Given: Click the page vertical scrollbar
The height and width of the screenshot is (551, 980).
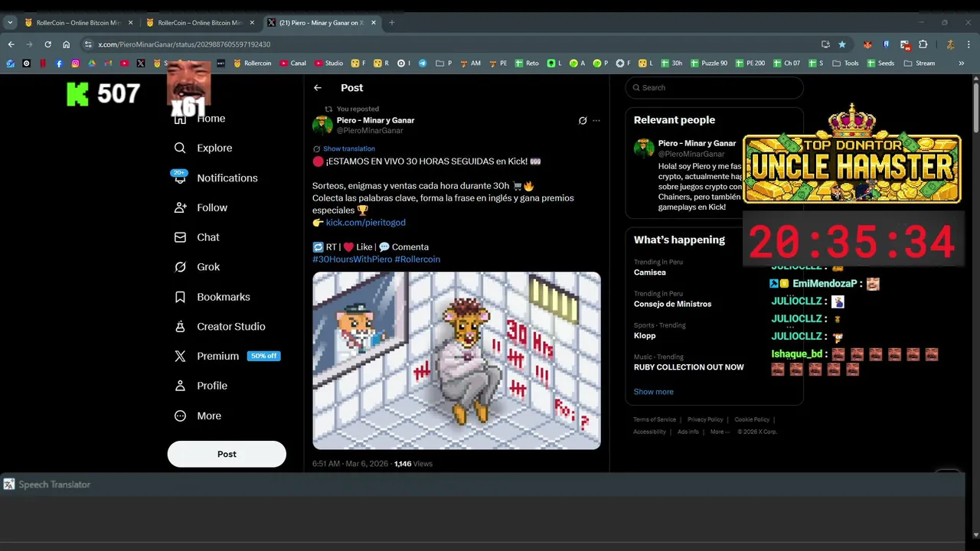Looking at the screenshot, I should pyautogui.click(x=975, y=107).
